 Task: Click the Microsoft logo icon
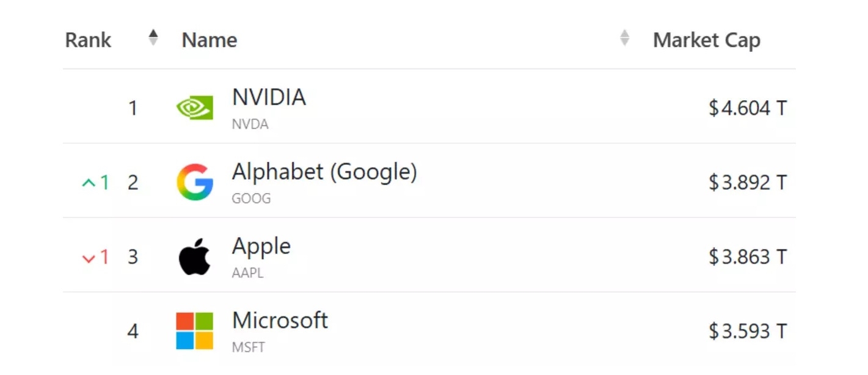[x=194, y=331]
